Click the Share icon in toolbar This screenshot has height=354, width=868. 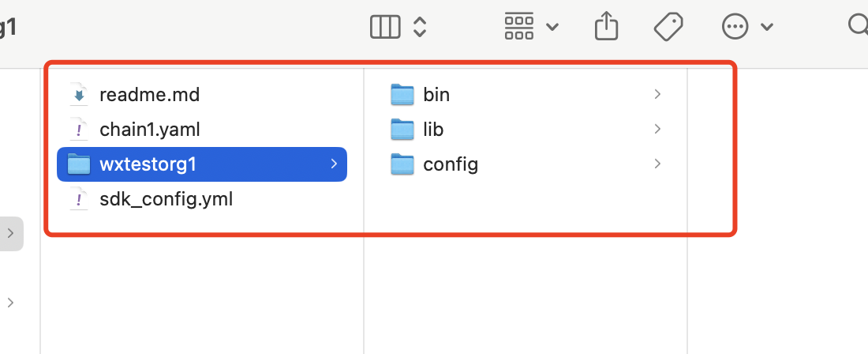tap(606, 26)
